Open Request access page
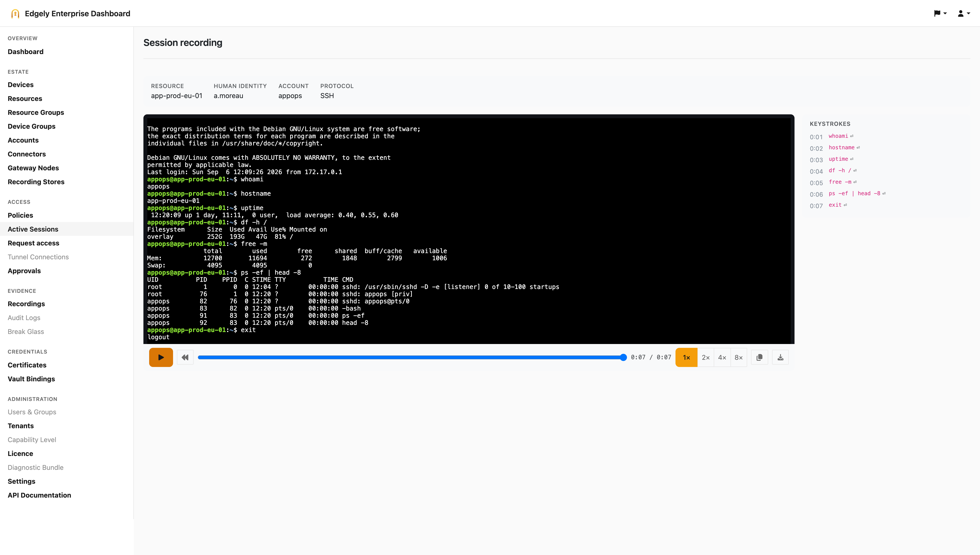Viewport: 980px width, 555px height. click(x=33, y=243)
